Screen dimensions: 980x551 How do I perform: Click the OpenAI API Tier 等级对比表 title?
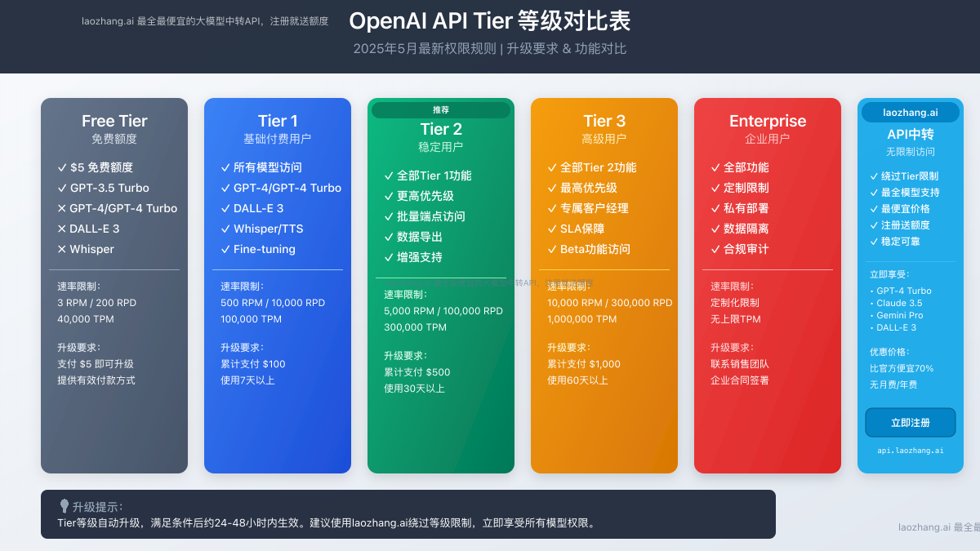pos(490,21)
